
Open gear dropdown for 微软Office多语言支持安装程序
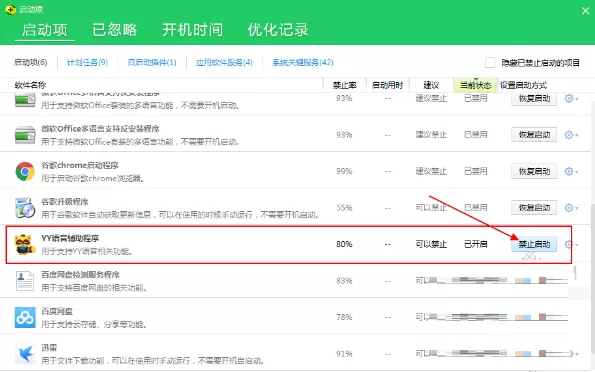click(x=571, y=135)
